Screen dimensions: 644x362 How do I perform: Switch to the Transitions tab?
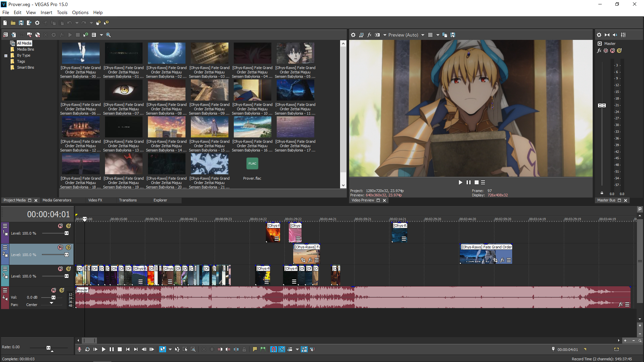pyautogui.click(x=128, y=200)
